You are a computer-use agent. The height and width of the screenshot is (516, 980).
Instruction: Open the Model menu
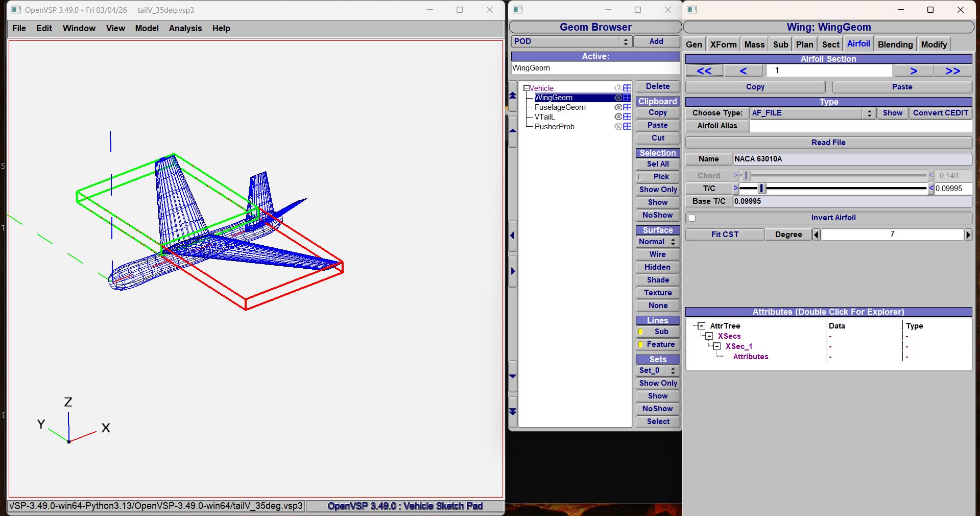coord(147,28)
